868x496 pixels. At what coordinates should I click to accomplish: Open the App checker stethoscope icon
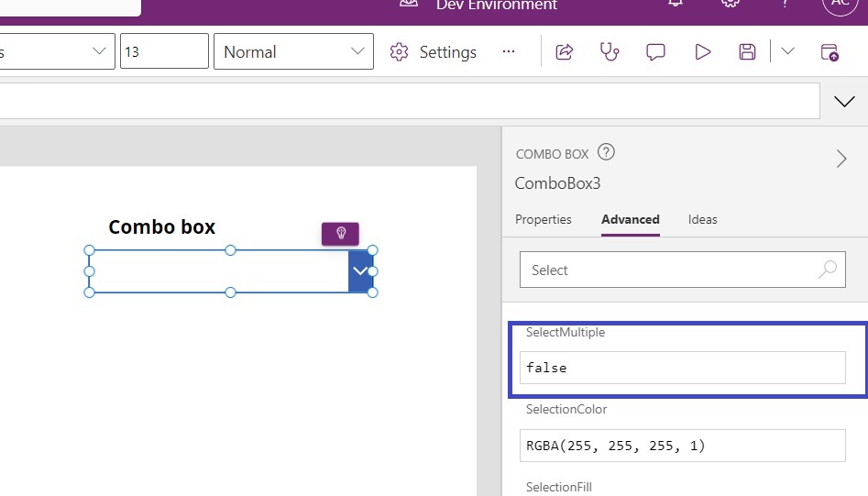point(610,52)
